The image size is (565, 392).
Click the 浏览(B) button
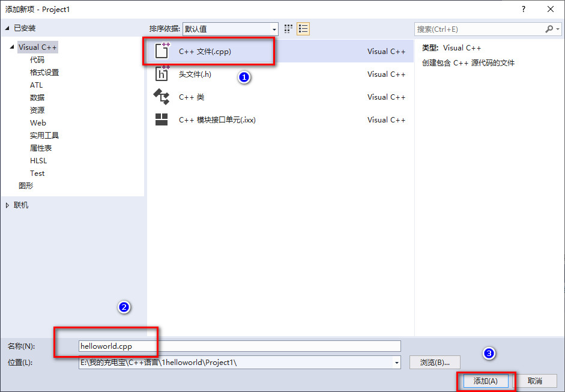435,362
